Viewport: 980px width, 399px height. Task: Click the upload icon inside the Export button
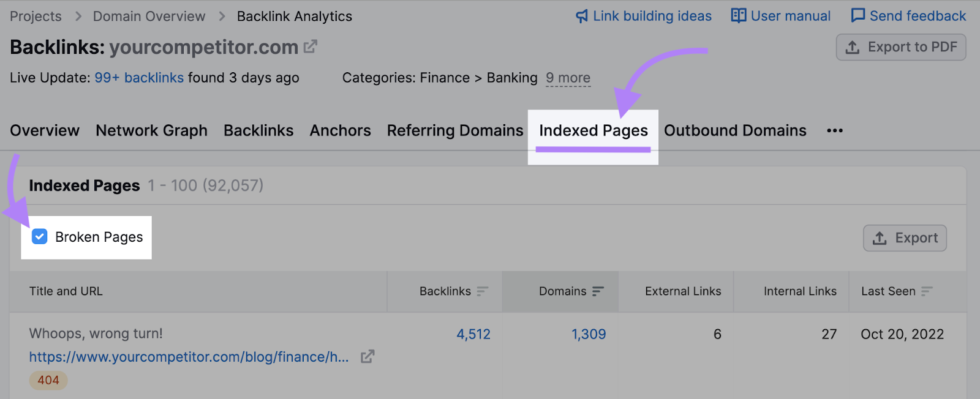[881, 238]
